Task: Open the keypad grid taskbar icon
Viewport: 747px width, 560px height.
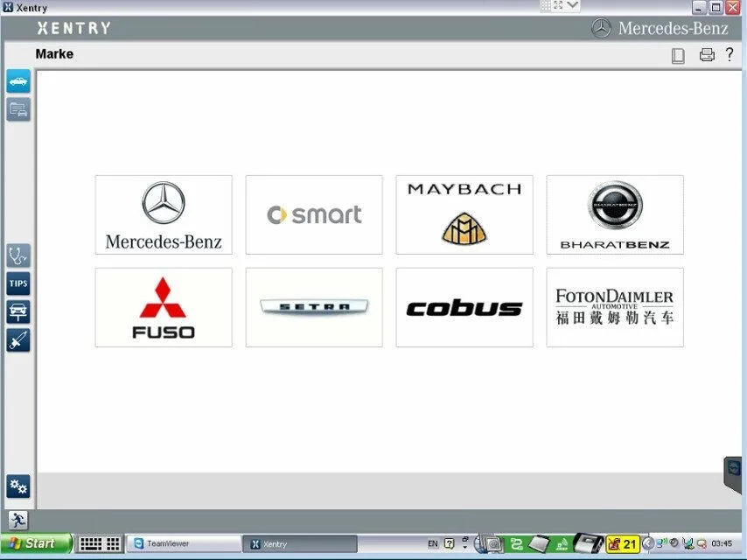Action: point(113,543)
